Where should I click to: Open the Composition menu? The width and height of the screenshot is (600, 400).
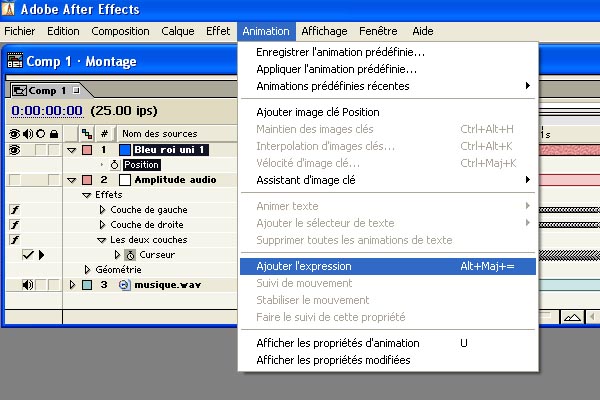point(120,31)
